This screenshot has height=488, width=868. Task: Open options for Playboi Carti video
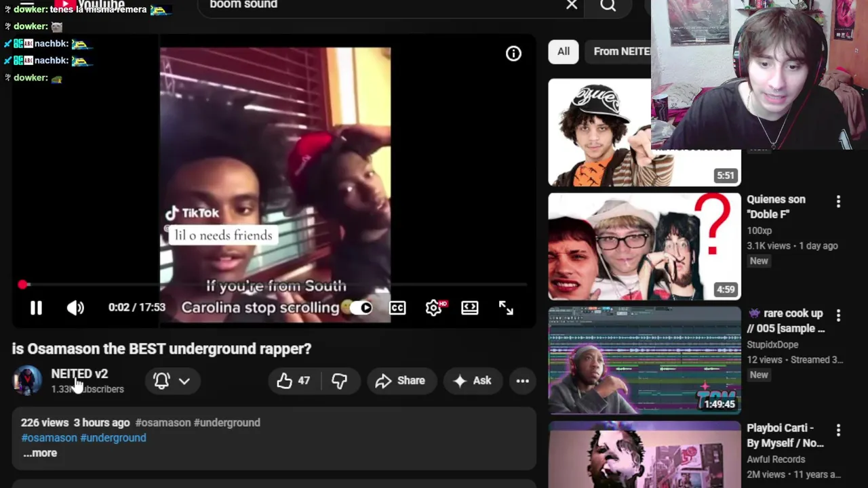coord(838,430)
